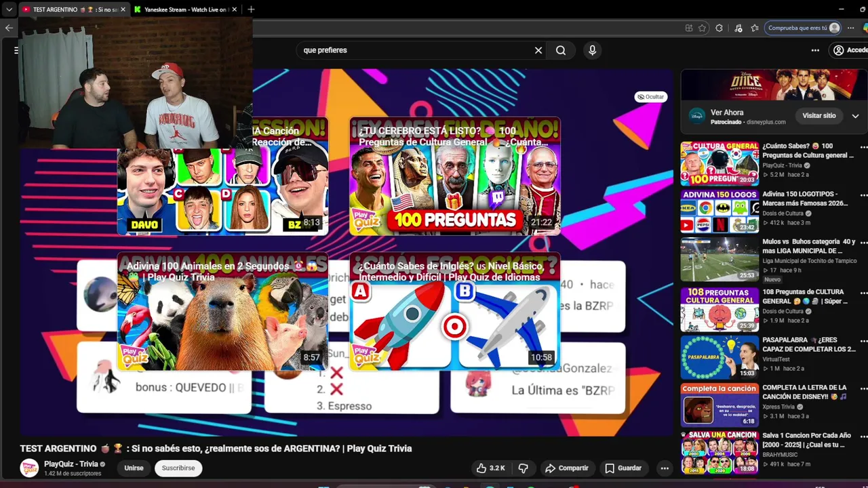Screen dimensions: 868x488
Task: Click the video title TEST ARGENTINO text
Action: (x=216, y=449)
